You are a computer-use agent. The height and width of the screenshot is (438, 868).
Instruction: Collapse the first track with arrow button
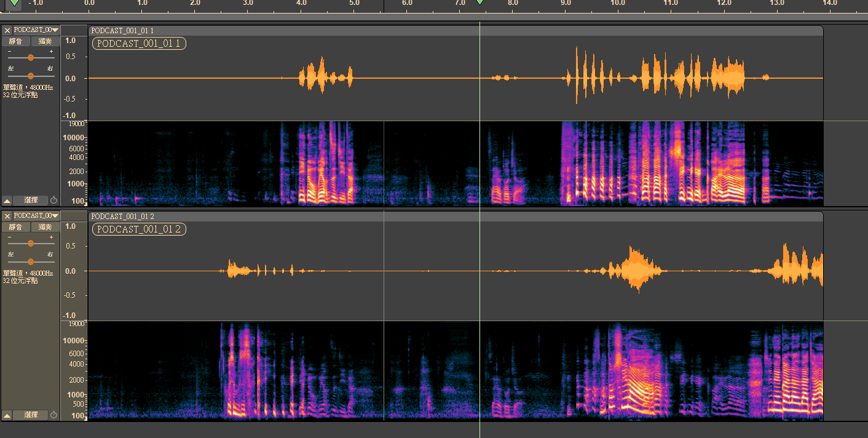click(7, 200)
